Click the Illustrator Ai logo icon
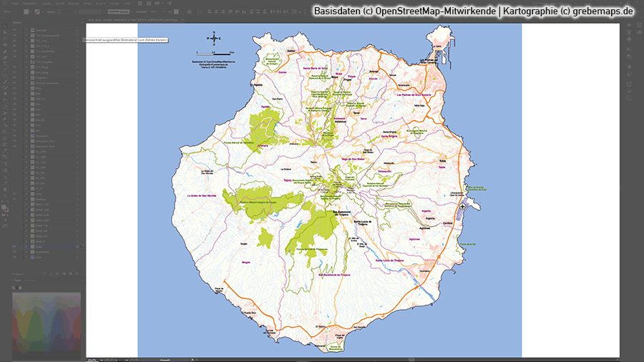The height and width of the screenshot is (362, 644). click(x=5, y=3)
